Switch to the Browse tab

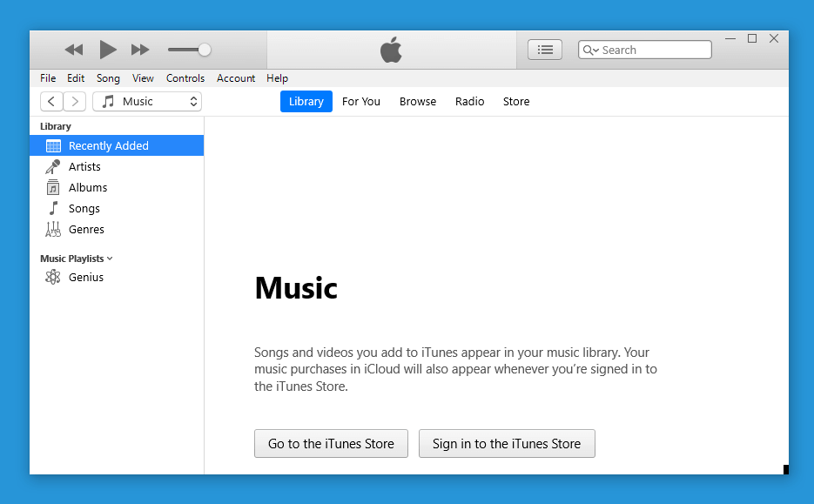pos(418,101)
